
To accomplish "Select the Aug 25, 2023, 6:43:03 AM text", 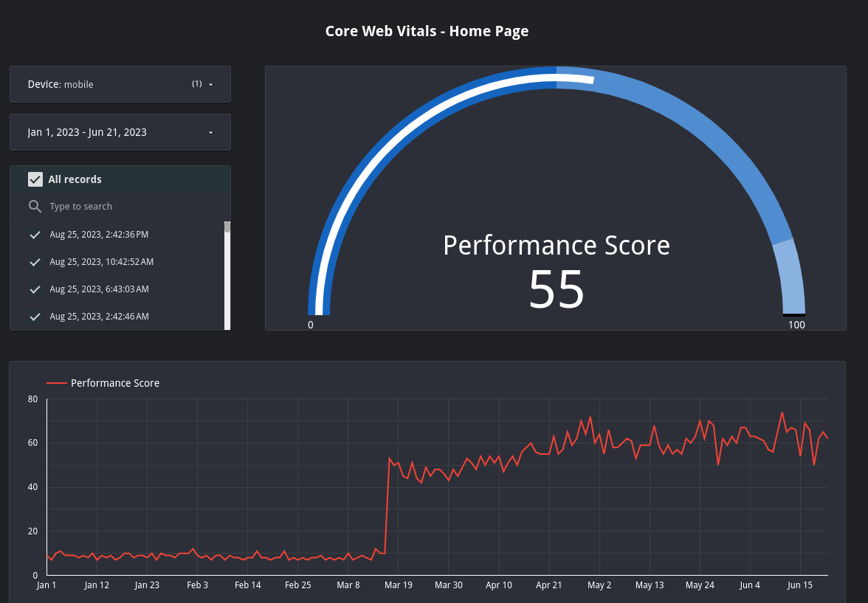I will pyautogui.click(x=99, y=289).
